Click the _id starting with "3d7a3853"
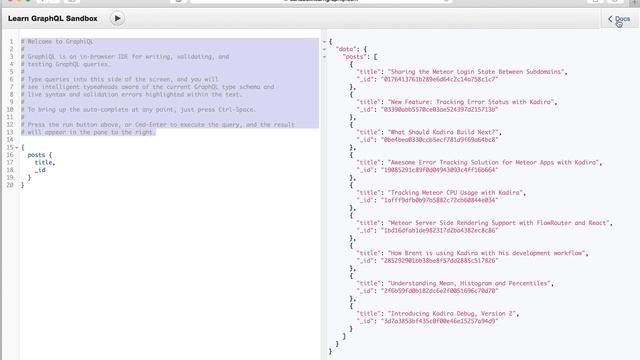 [x=439, y=321]
